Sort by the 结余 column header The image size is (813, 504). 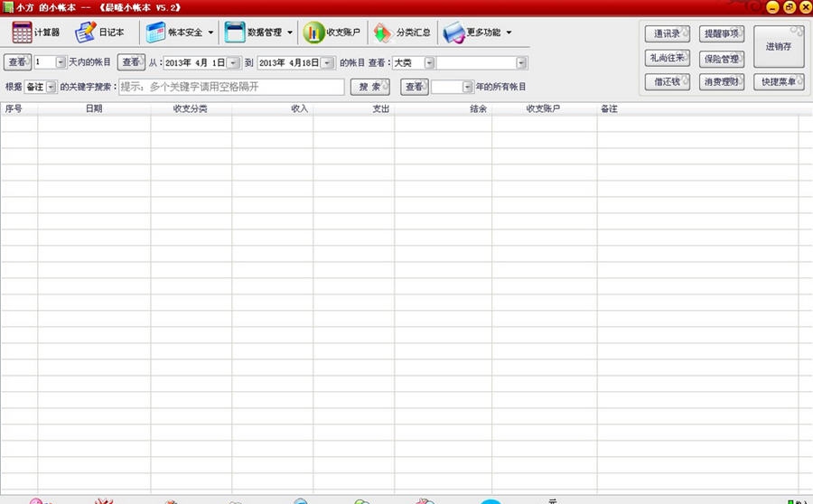click(443, 109)
